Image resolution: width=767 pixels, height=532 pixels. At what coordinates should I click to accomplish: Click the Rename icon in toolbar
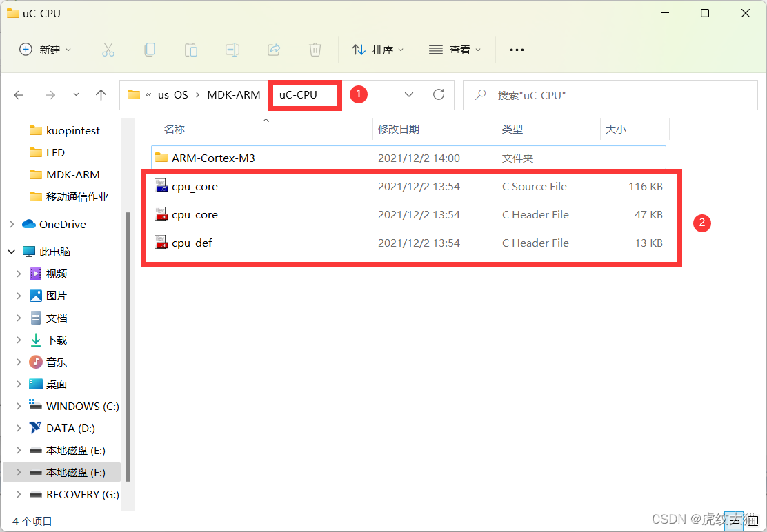232,50
